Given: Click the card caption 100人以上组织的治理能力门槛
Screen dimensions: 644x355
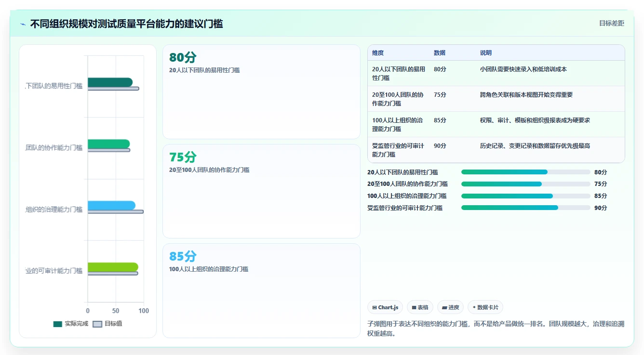Looking at the screenshot, I should coord(209,269).
